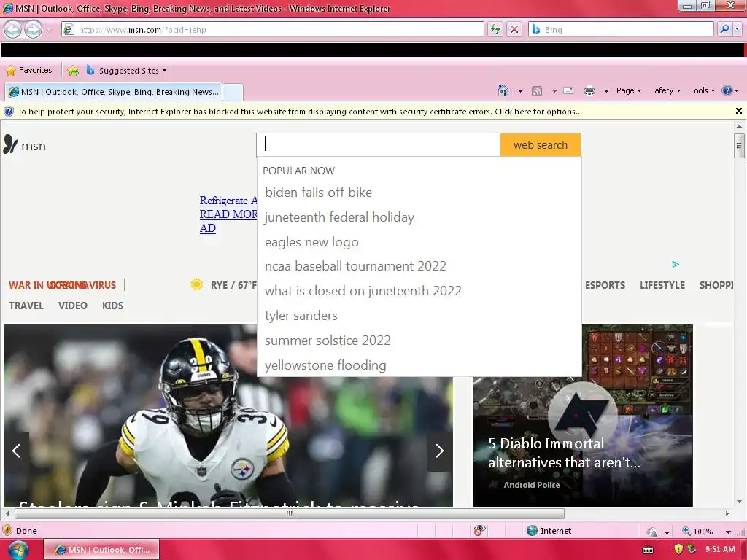Click the browser Forward arrow button

[33, 29]
